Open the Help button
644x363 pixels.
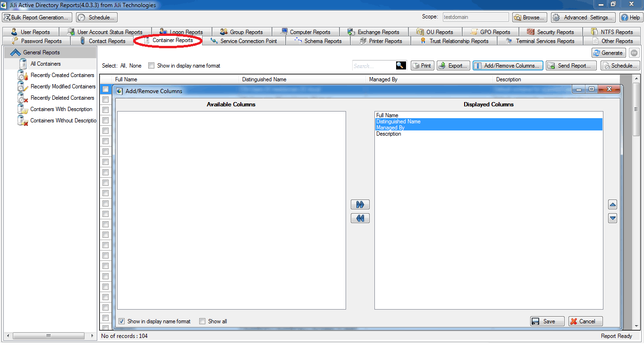point(630,17)
